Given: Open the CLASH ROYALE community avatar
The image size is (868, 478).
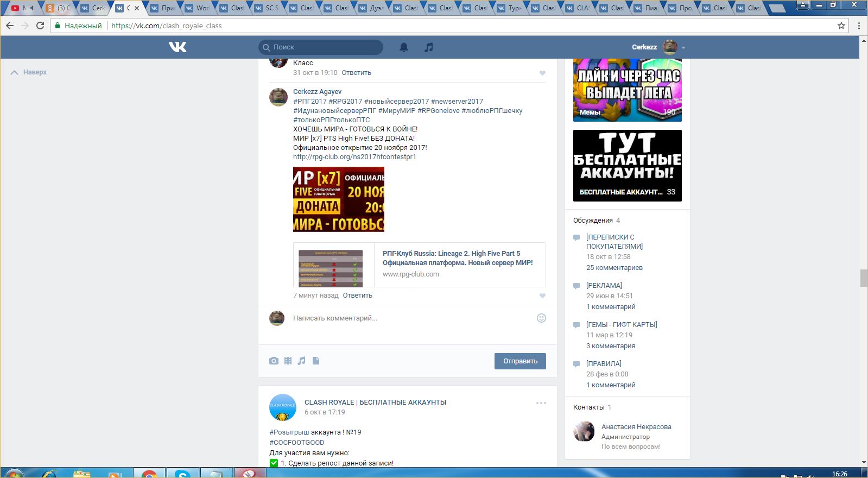Looking at the screenshot, I should pos(283,407).
